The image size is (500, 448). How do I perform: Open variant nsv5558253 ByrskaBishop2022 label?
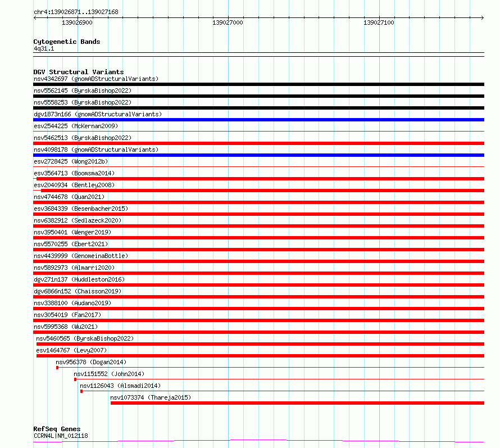83,102
